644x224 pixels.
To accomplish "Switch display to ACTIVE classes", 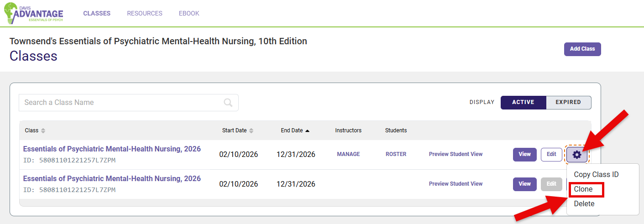I will [523, 103].
